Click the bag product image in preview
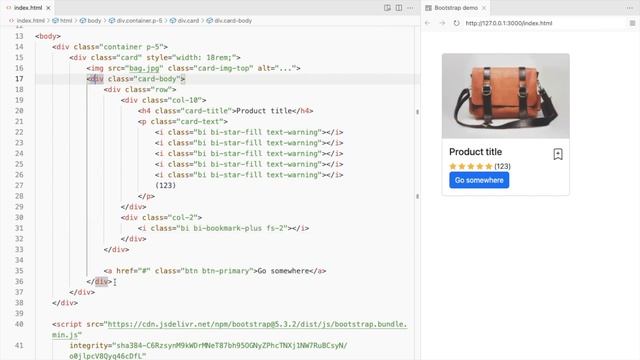640x360 pixels. 506,96
